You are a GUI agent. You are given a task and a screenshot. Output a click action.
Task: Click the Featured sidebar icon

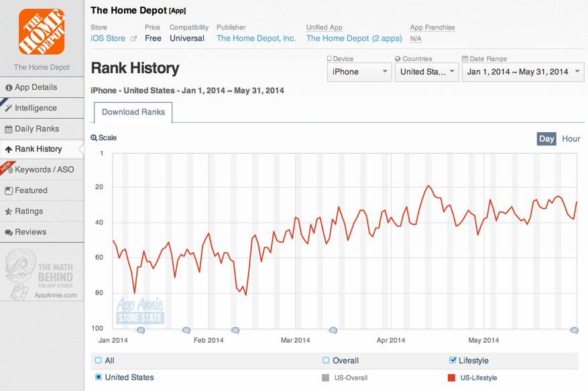(x=9, y=190)
